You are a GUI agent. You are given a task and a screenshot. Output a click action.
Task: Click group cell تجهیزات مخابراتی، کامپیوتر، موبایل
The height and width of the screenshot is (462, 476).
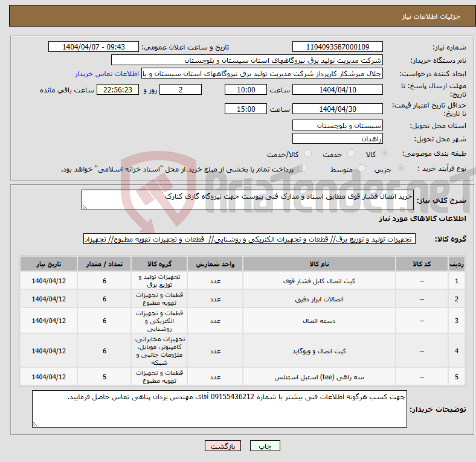pos(159,351)
